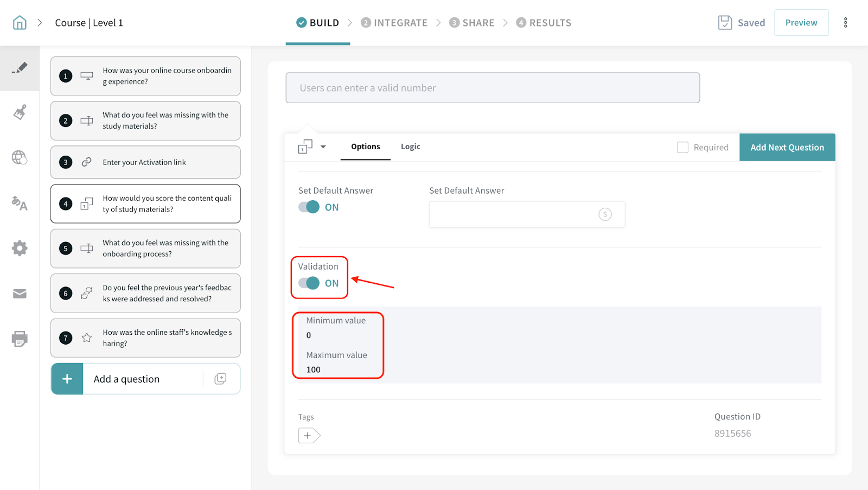Open the globe icon in sidebar
The height and width of the screenshot is (490, 868).
click(20, 157)
